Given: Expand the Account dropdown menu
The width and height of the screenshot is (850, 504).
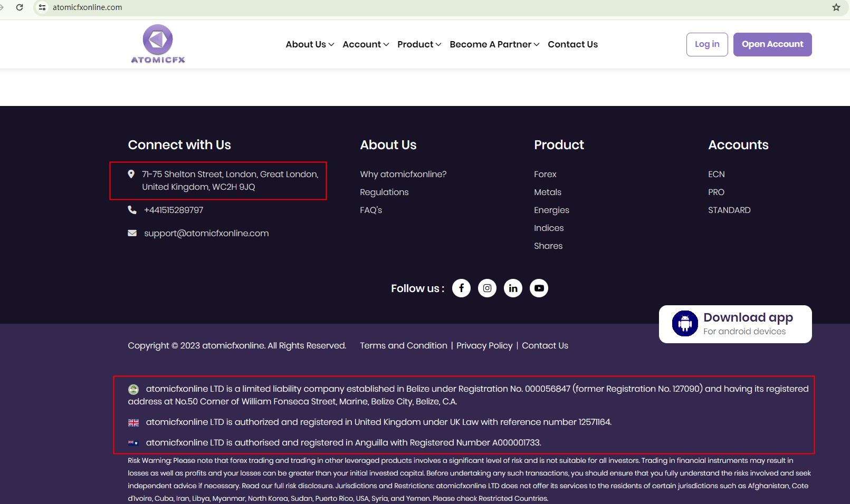Looking at the screenshot, I should tap(366, 44).
